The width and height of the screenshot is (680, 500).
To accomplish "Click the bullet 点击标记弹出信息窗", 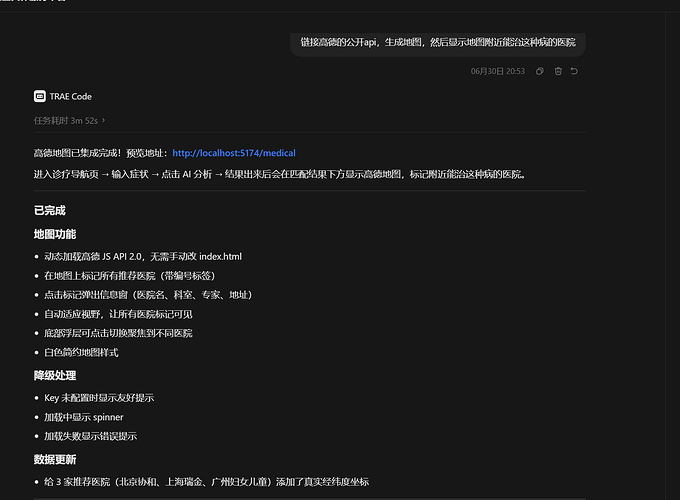I will tap(148, 295).
